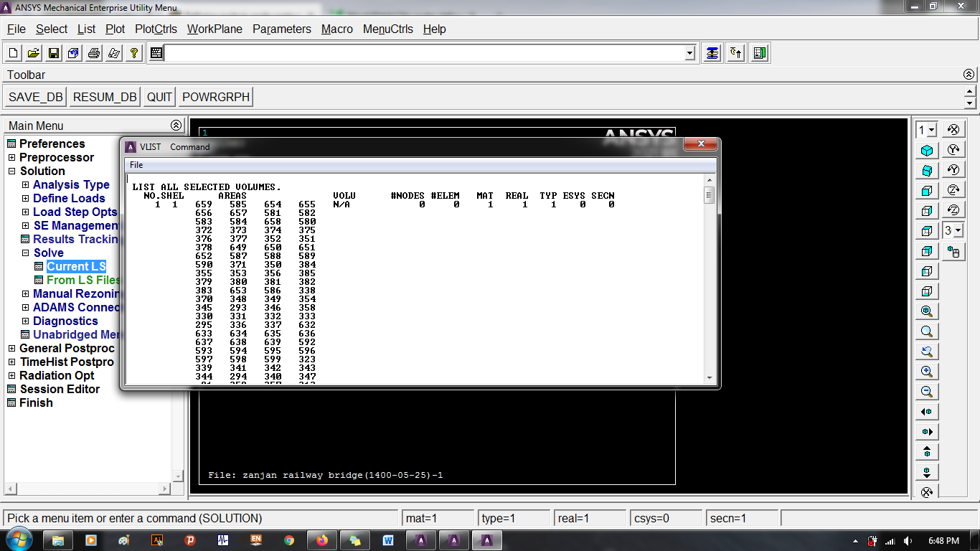Click the ANSYS Help question mark icon
This screenshot has height=551, width=980.
point(134,53)
